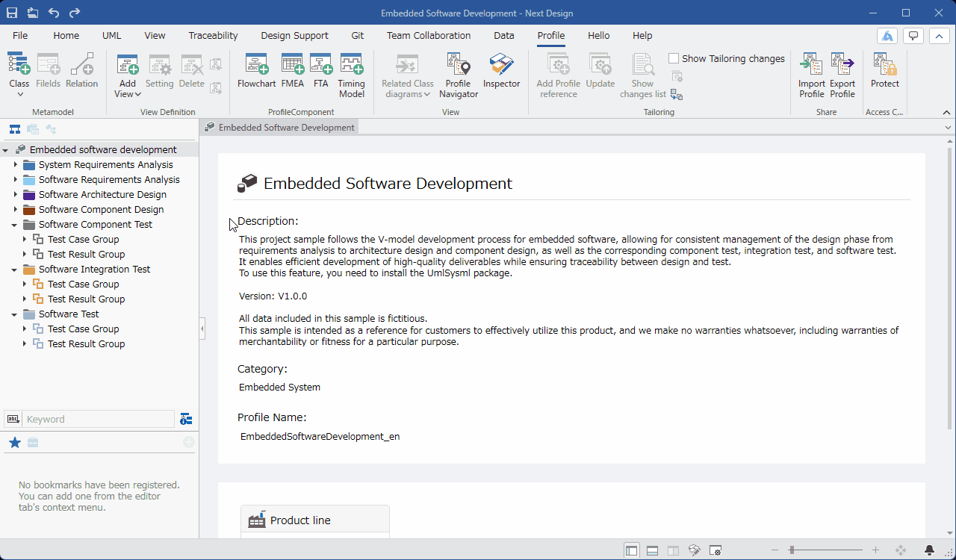Image resolution: width=956 pixels, height=560 pixels.
Task: Toggle the bottom pane layout button
Action: 652,550
